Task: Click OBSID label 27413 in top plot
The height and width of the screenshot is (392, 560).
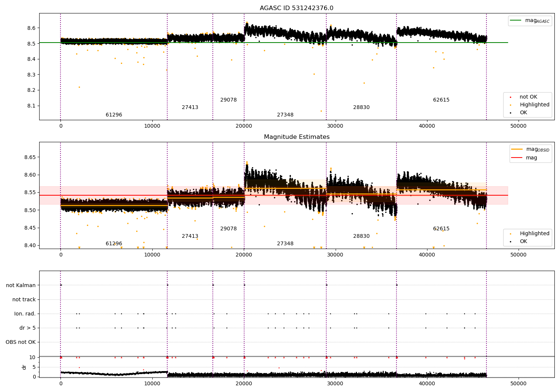Action: click(190, 108)
